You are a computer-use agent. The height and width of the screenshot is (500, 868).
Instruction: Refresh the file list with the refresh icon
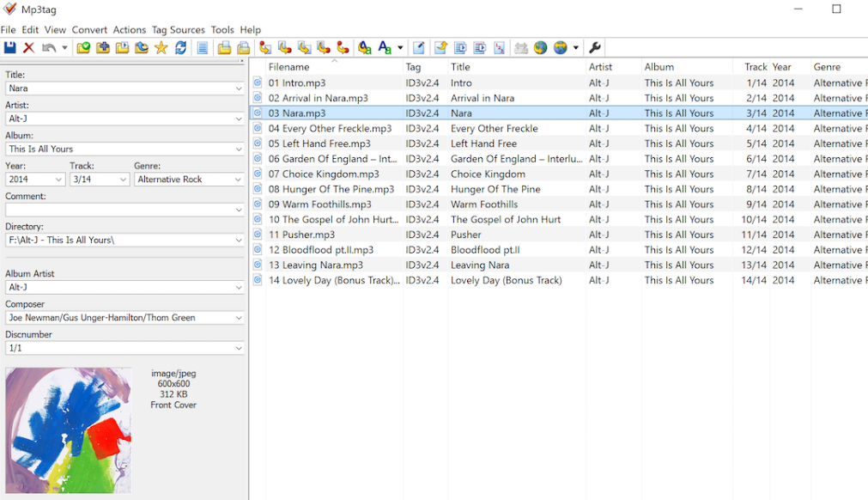click(179, 47)
